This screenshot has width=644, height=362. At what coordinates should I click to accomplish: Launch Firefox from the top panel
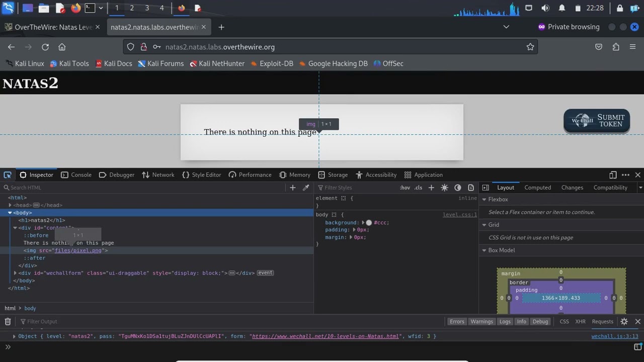coord(75,8)
